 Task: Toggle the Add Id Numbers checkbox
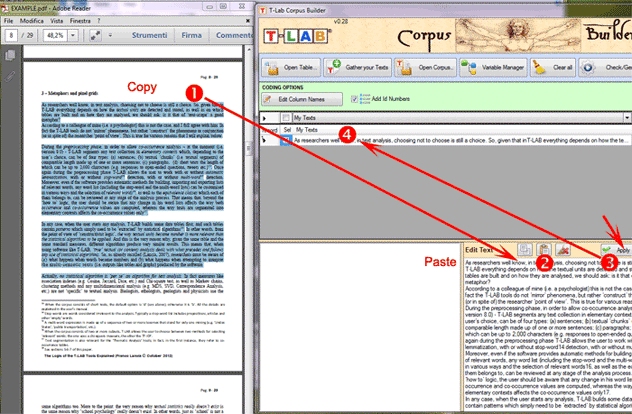pyautogui.click(x=354, y=99)
